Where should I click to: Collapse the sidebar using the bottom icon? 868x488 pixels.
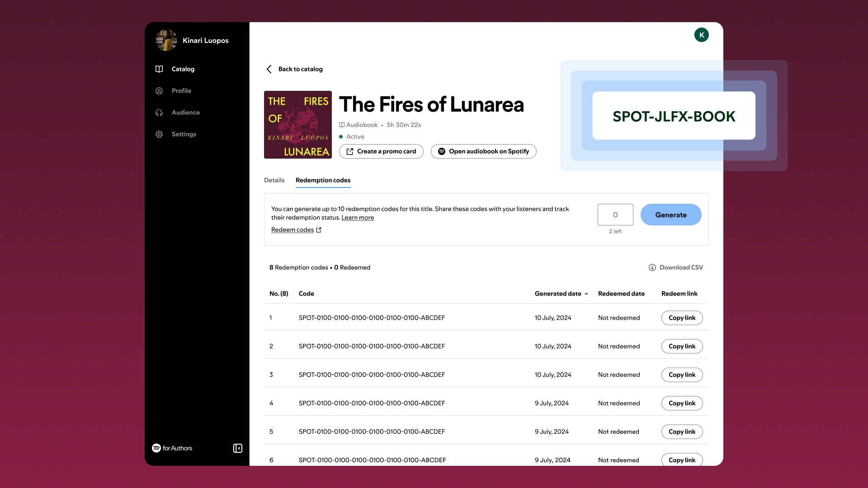pos(237,448)
